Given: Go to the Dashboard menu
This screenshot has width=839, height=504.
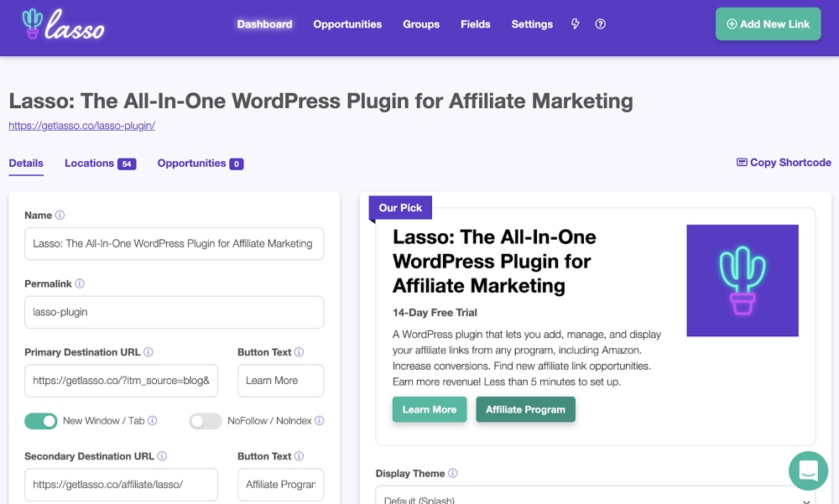Looking at the screenshot, I should click(265, 24).
